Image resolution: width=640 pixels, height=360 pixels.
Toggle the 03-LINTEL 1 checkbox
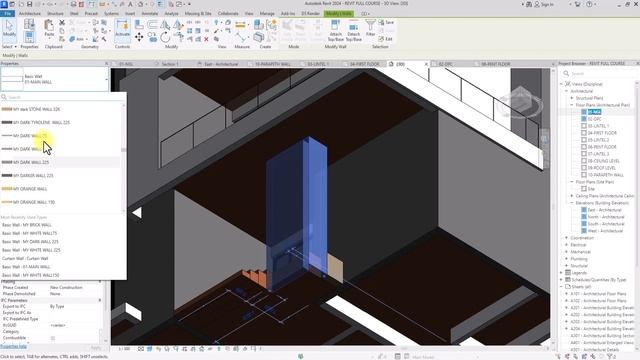pyautogui.click(x=584, y=126)
